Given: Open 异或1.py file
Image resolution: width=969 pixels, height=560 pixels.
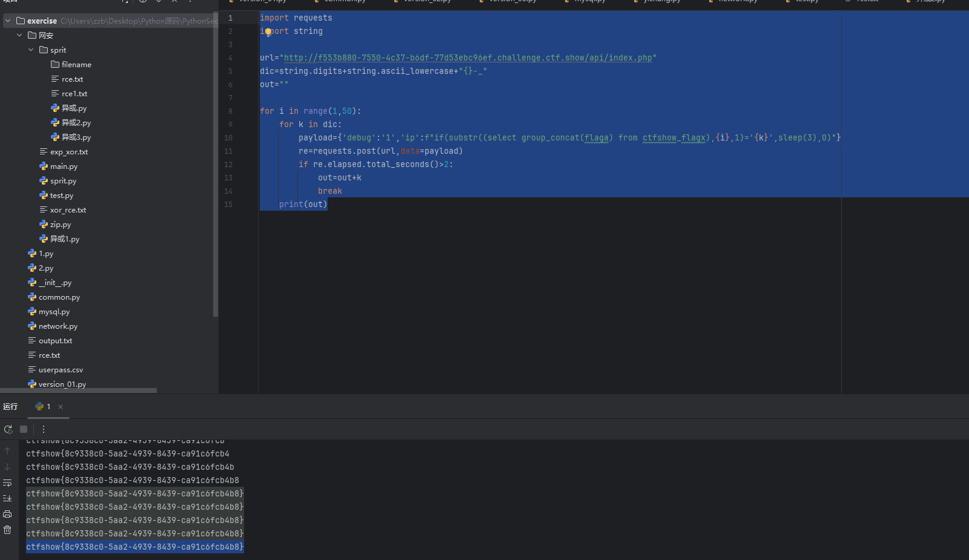Looking at the screenshot, I should coord(65,239).
